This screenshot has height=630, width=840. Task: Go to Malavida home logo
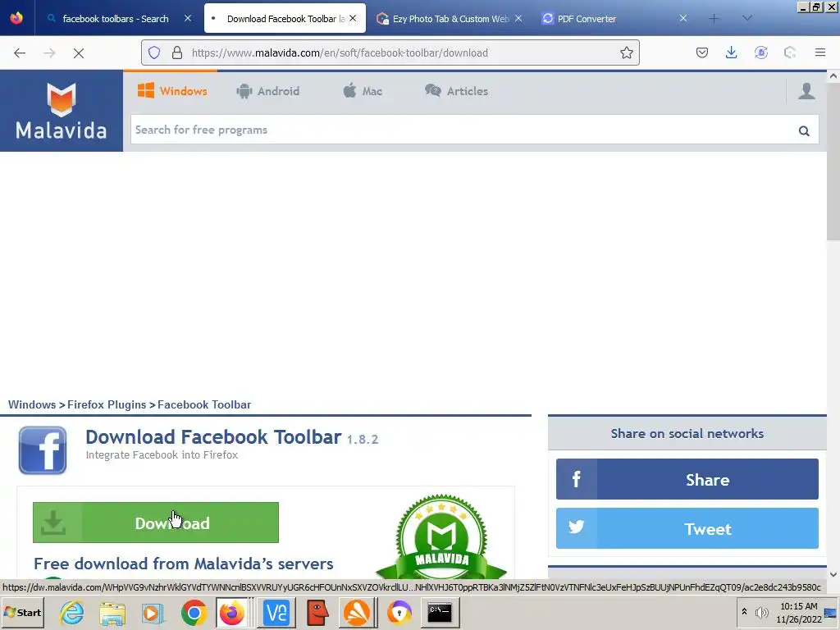pyautogui.click(x=61, y=111)
